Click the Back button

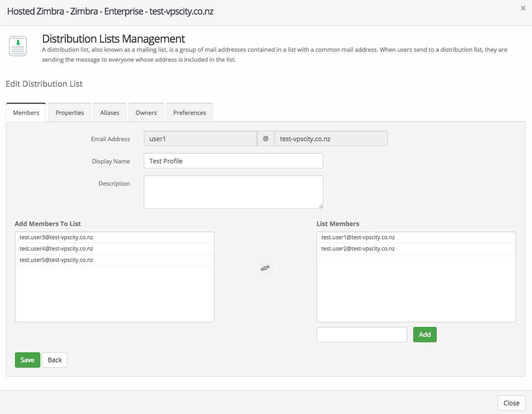[54, 360]
